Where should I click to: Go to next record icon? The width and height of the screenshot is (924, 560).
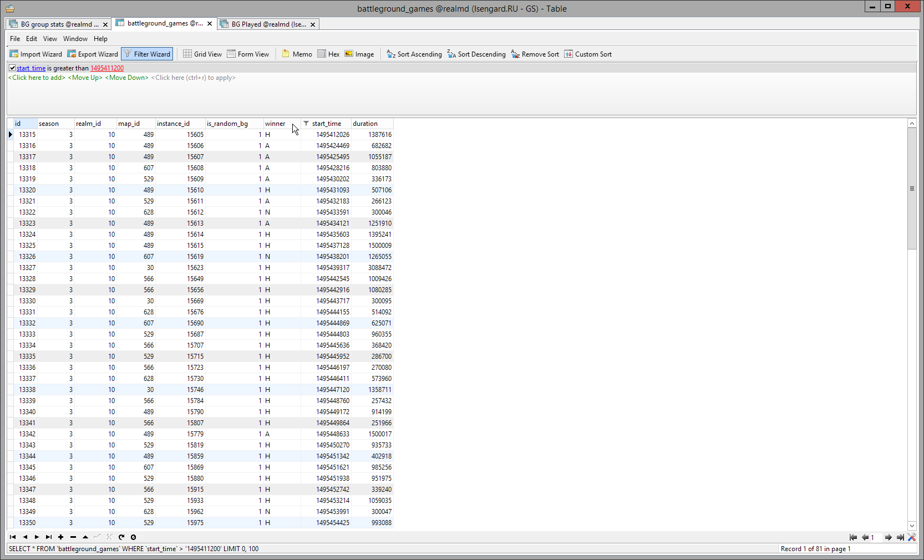[x=37, y=537]
